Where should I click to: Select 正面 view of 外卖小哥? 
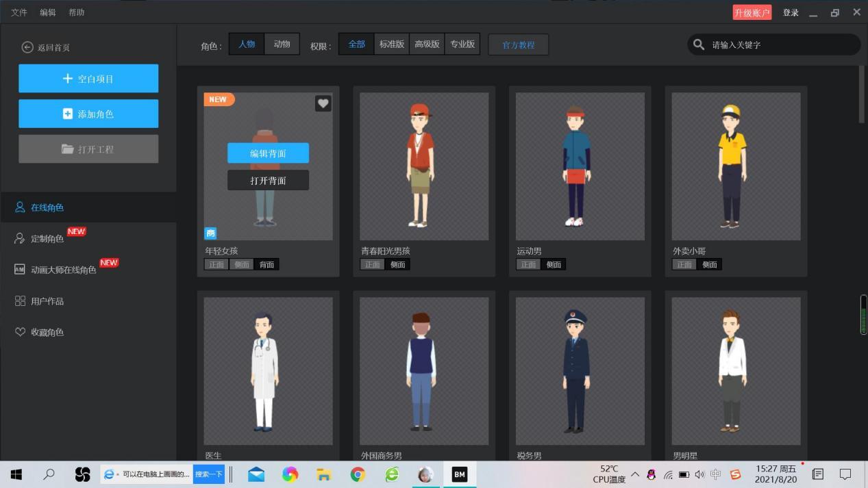click(684, 264)
